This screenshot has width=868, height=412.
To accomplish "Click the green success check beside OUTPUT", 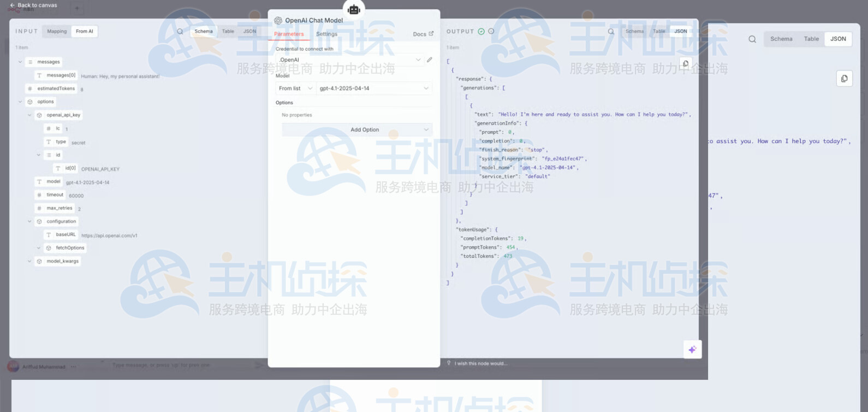I will pos(481,31).
